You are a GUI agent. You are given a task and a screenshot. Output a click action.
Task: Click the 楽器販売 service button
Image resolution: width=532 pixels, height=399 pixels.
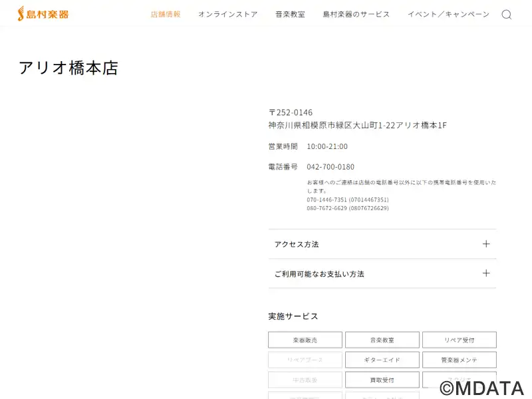tap(305, 340)
